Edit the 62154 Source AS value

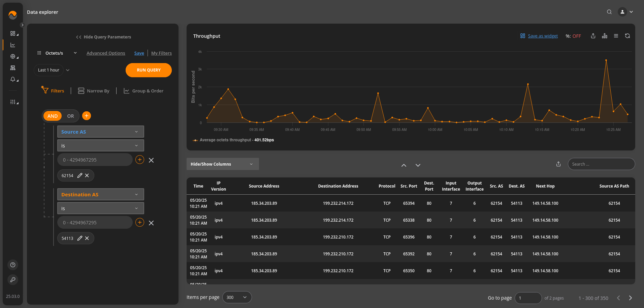(80, 175)
